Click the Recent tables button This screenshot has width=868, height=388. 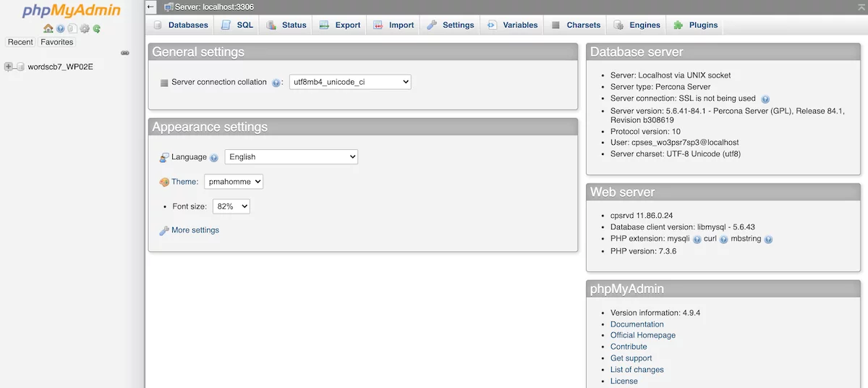point(20,42)
